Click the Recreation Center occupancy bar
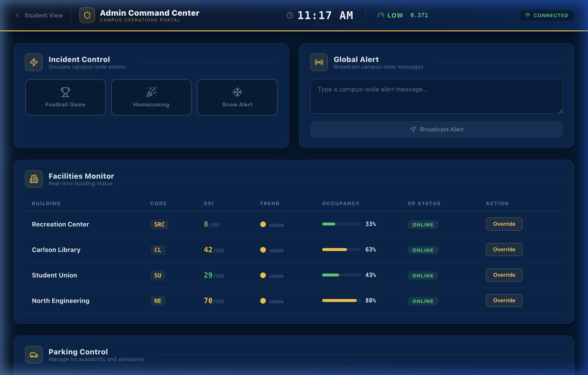Image resolution: width=588 pixels, height=375 pixels. 342,224
